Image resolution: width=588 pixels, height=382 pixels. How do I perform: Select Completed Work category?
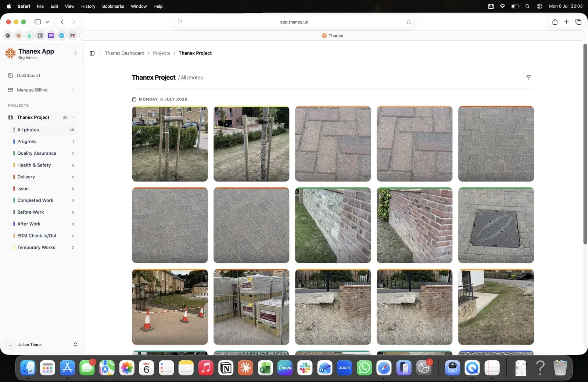(x=43, y=200)
